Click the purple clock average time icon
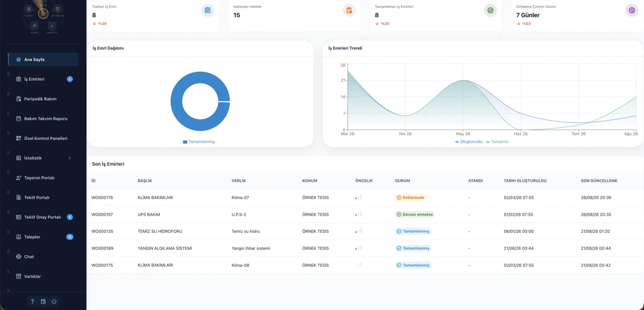 tap(632, 10)
